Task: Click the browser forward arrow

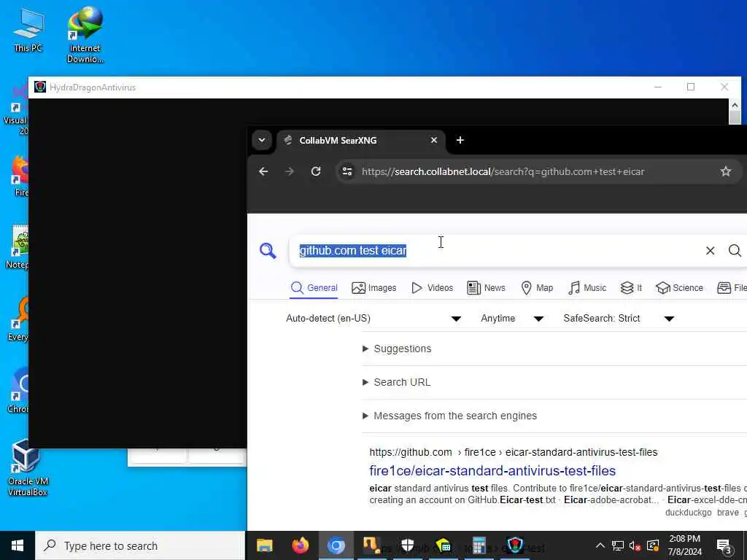Action: coord(289,171)
